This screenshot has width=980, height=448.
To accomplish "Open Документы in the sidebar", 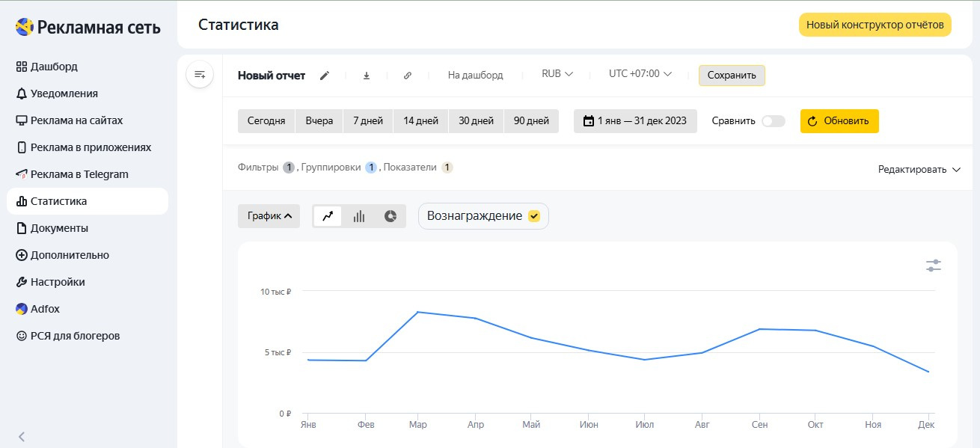I will tap(59, 228).
